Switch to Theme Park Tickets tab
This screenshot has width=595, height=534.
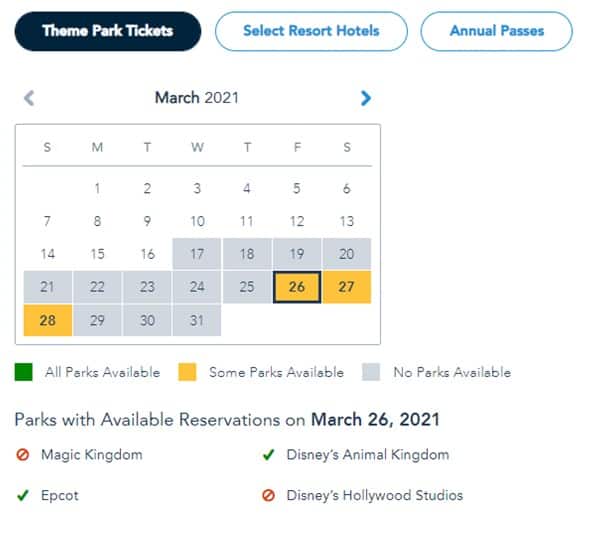[x=108, y=31]
